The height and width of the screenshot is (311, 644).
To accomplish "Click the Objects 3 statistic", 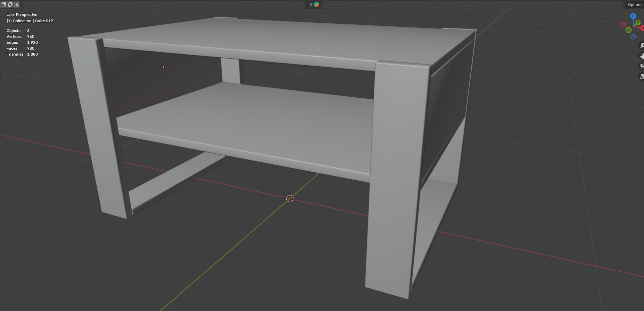I will (x=18, y=31).
